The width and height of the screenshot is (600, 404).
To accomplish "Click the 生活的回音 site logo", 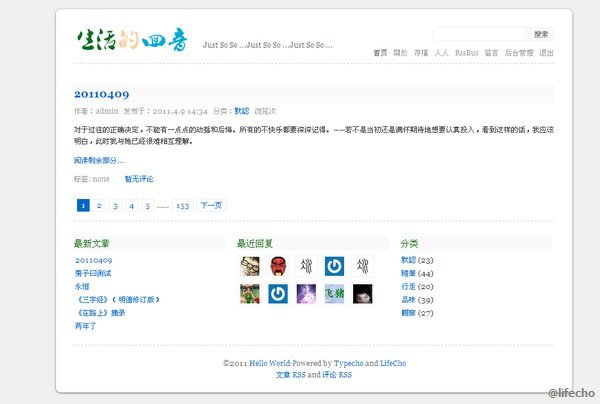I will pyautogui.click(x=132, y=40).
